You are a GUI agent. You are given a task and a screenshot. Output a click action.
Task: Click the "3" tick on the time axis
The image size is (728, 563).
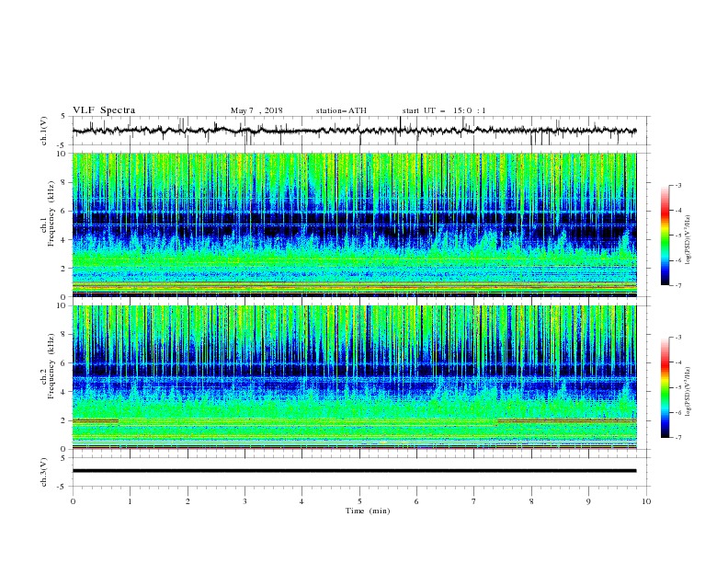(245, 501)
